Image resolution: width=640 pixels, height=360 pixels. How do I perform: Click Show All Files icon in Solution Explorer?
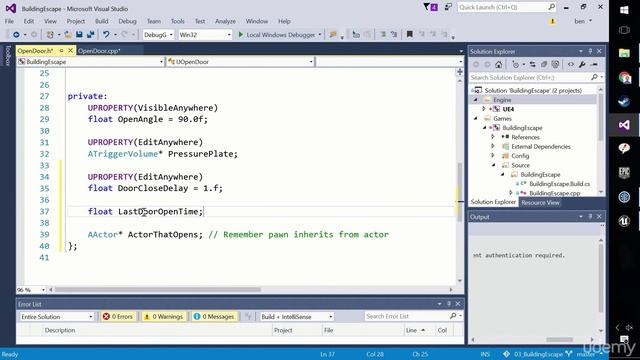point(555,64)
